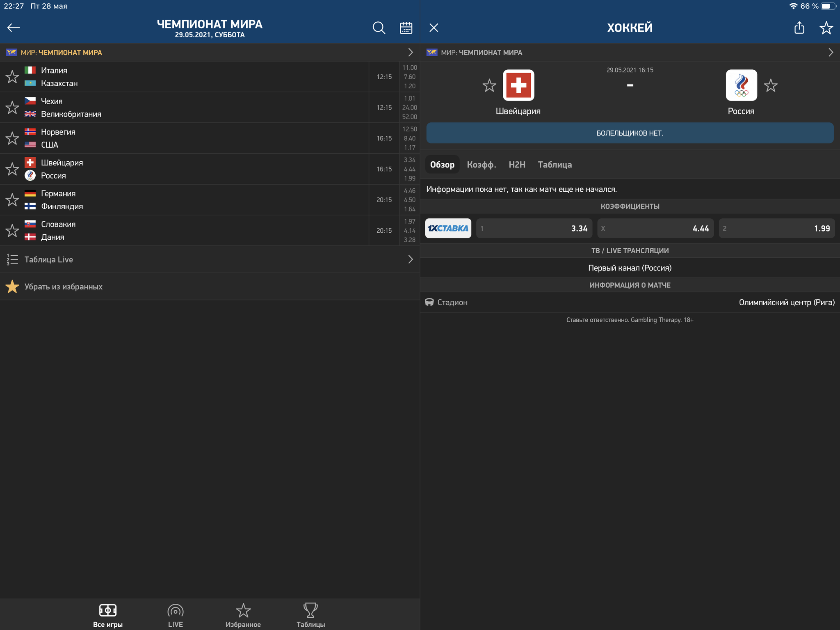Tap the share icon in the hockey panel

(x=799, y=28)
